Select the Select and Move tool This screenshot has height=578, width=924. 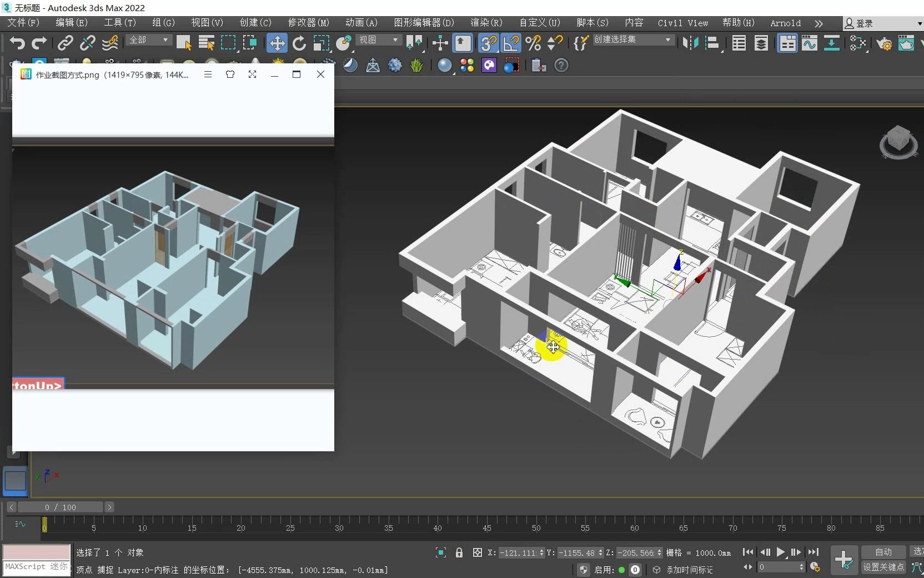pyautogui.click(x=277, y=43)
